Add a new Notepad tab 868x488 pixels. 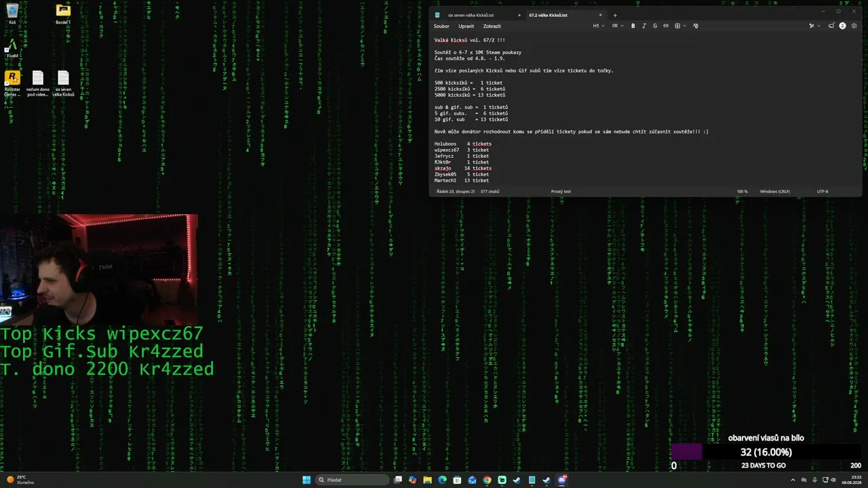click(615, 15)
